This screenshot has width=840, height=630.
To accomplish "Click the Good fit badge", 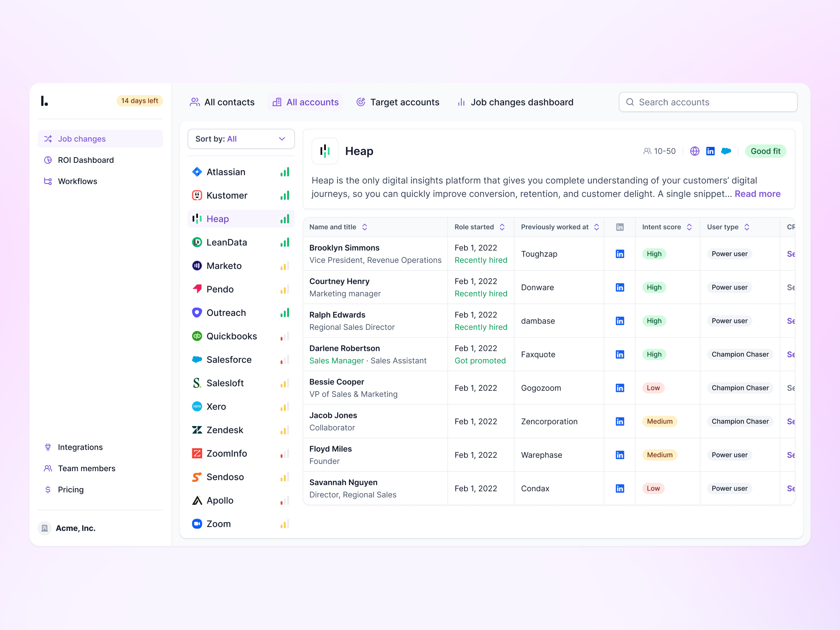I will pos(765,151).
